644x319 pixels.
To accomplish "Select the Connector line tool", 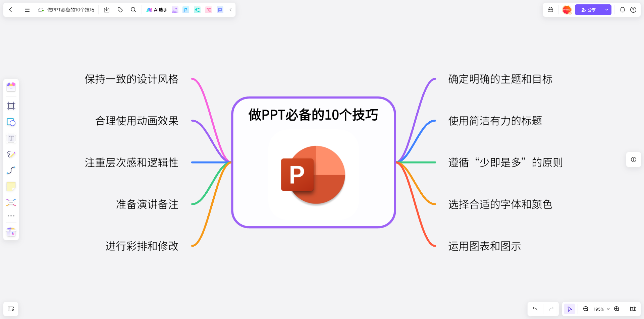I will [x=11, y=170].
